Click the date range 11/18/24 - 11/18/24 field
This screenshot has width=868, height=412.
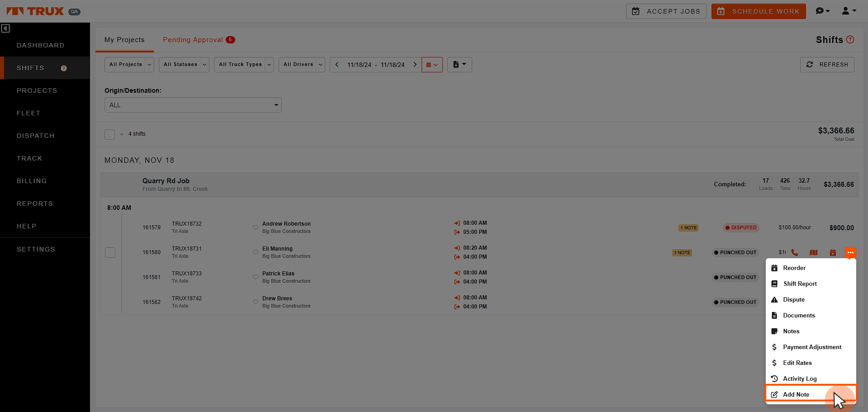(x=376, y=65)
